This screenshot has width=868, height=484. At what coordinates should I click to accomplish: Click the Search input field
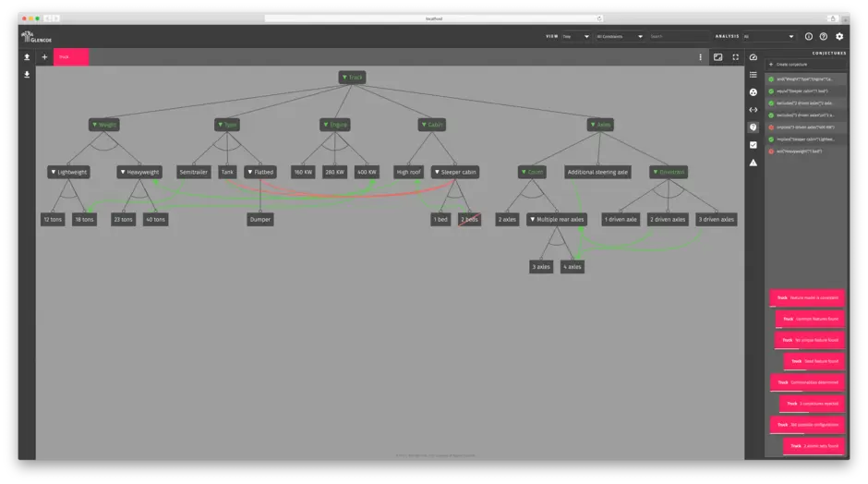point(679,36)
